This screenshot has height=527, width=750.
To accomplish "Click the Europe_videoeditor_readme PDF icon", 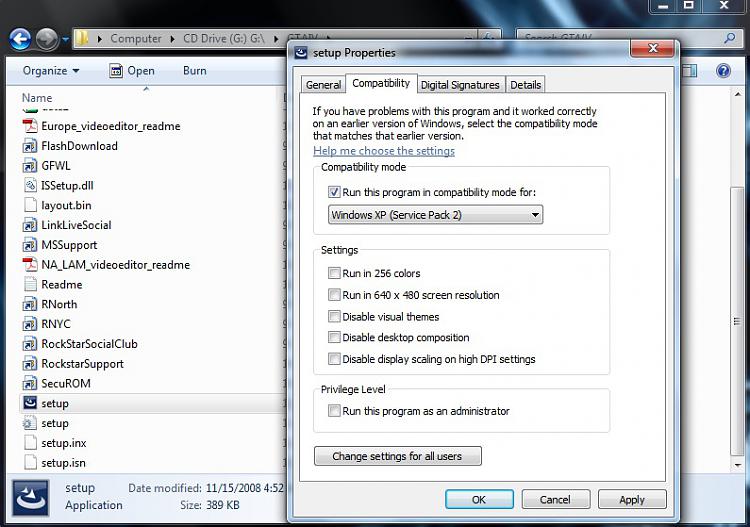I will [30, 126].
